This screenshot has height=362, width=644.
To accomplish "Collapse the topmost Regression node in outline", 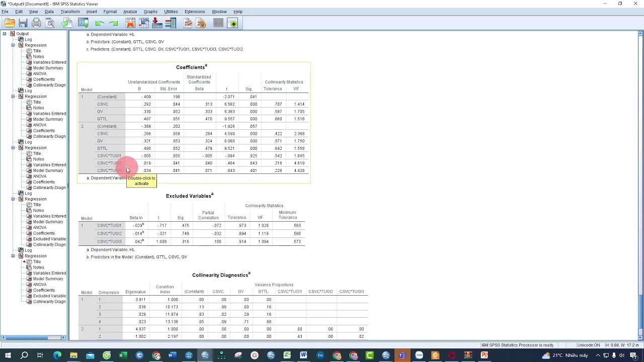I will click(14, 45).
